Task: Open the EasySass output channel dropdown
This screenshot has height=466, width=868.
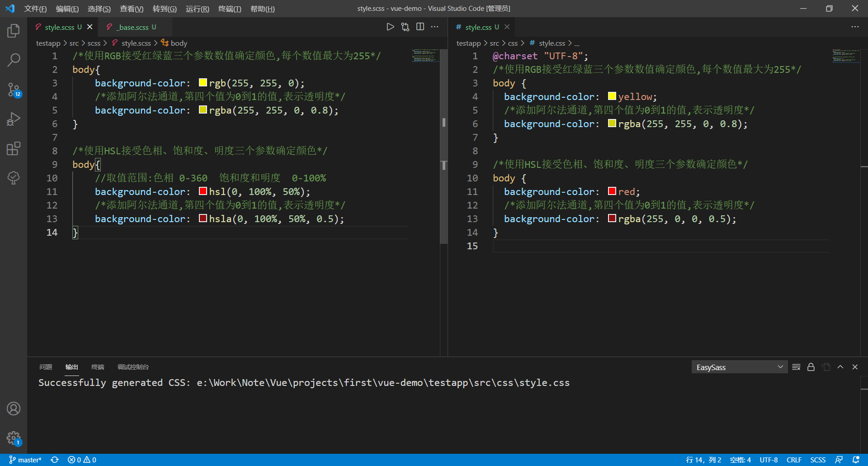Action: (x=738, y=367)
